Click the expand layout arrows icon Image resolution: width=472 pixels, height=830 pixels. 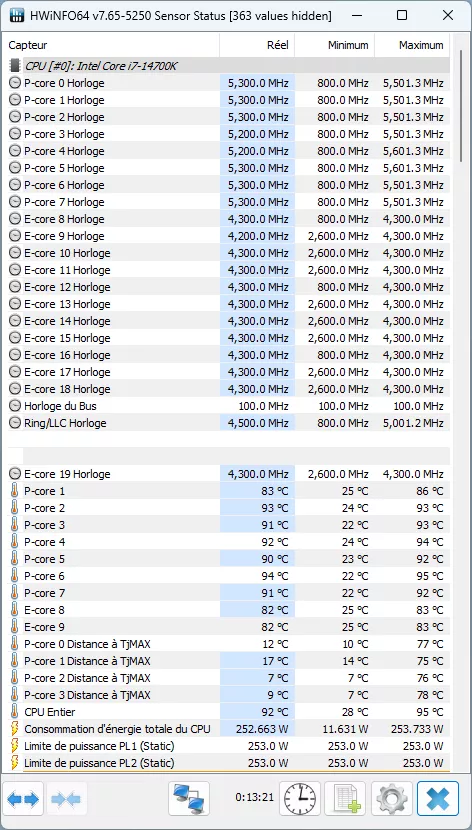click(23, 798)
